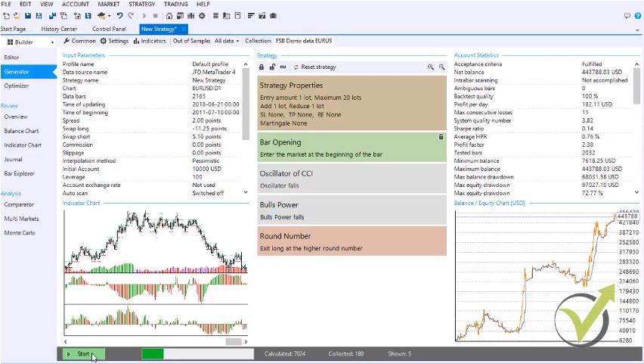Open Common generator options

click(79, 41)
